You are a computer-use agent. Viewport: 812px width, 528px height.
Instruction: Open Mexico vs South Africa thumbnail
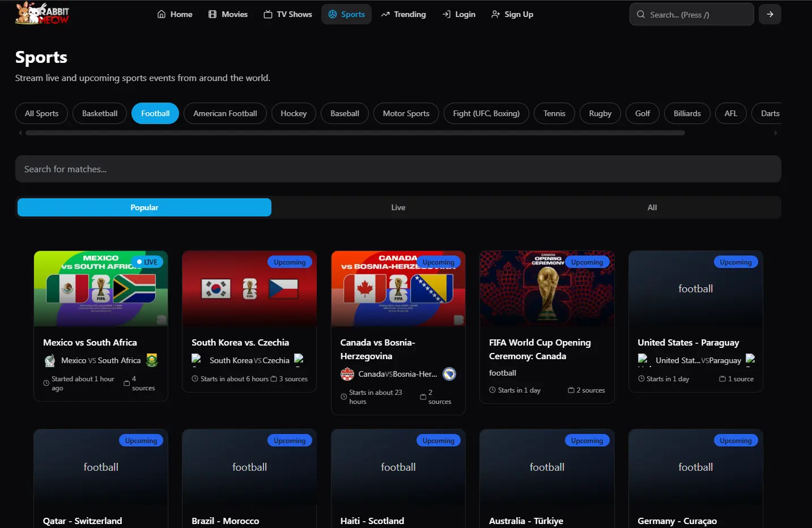tap(101, 288)
